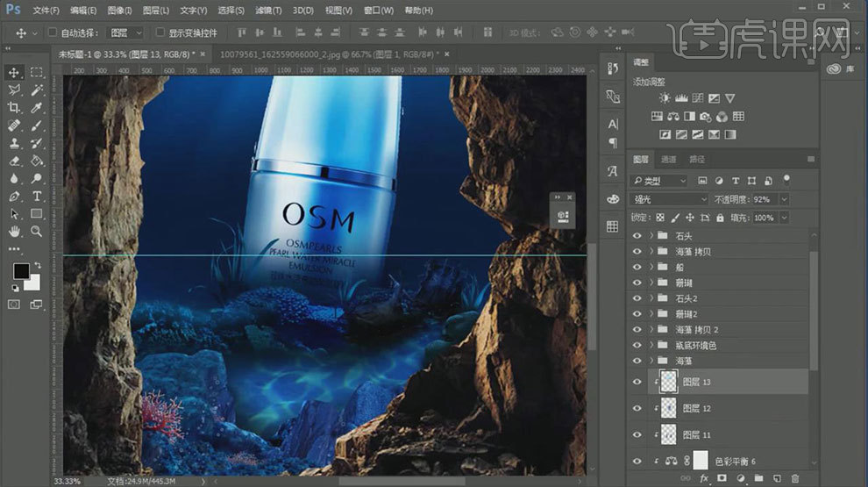Expand the 石头 layer group
868x487 pixels.
[x=651, y=236]
